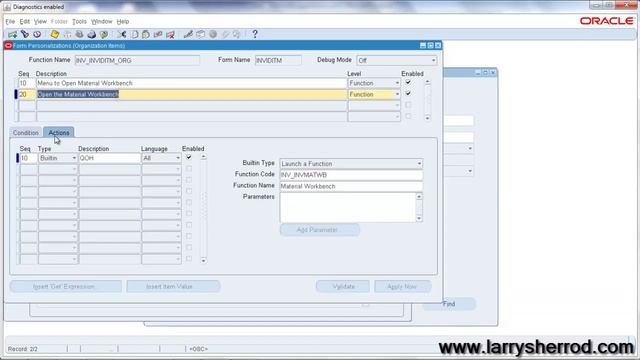The height and width of the screenshot is (360, 640).
Task: Click the Edit Field toolbar icon
Action: click(188, 34)
